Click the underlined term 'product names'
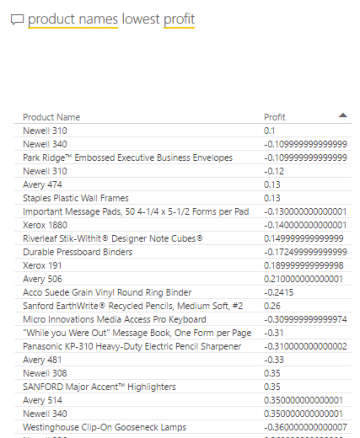360x438 pixels. pyautogui.click(x=73, y=19)
